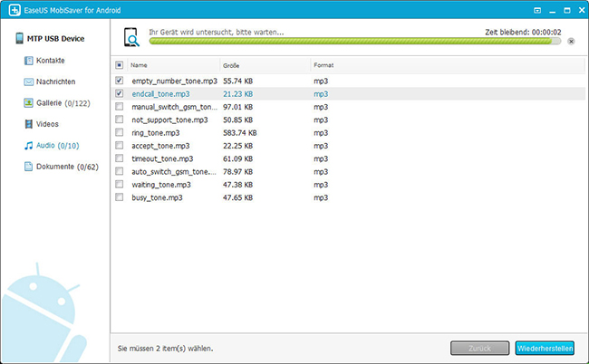The image size is (589, 364).
Task: Select the Audio music note icon
Action: (29, 145)
